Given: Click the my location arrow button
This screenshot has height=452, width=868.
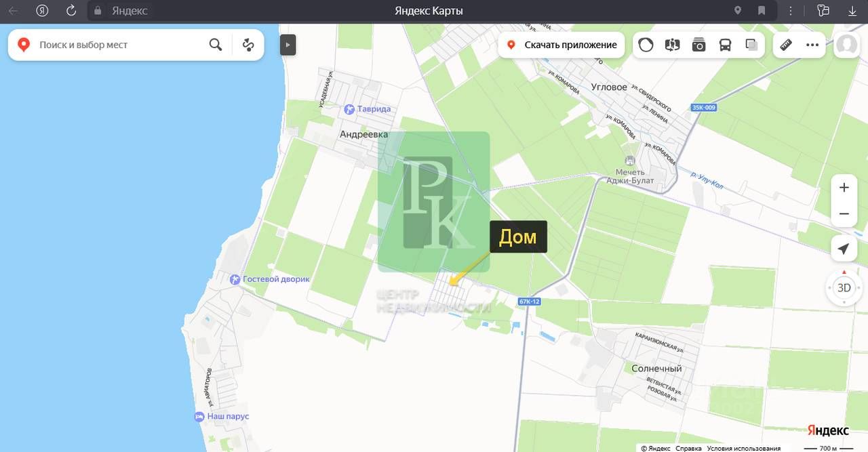Looking at the screenshot, I should (844, 249).
